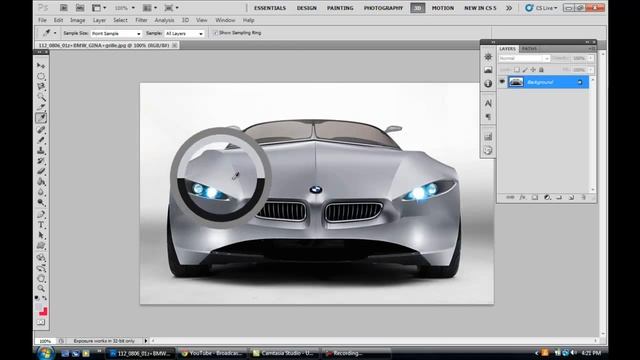
Task: Swap foreground and background colors
Action: [44, 298]
